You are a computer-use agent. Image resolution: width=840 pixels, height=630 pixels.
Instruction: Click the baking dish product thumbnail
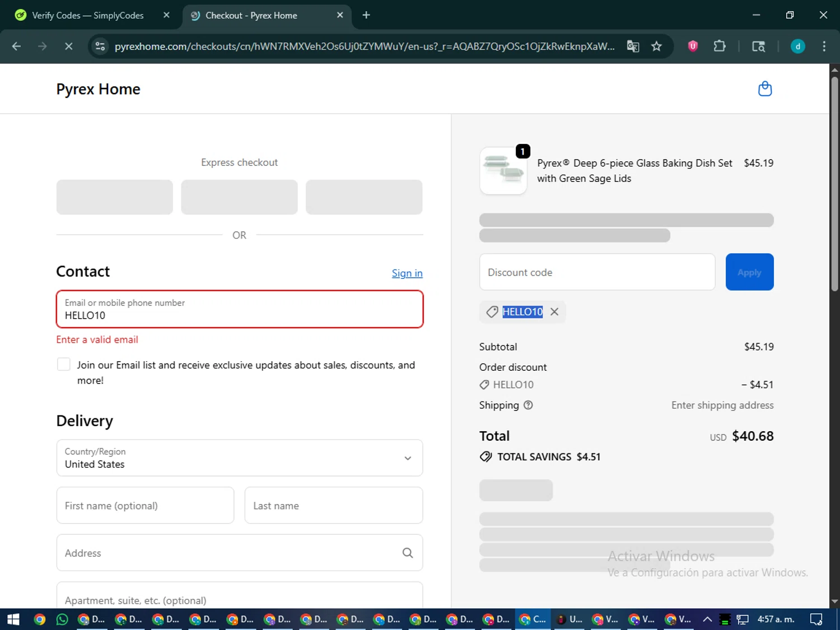(x=503, y=171)
